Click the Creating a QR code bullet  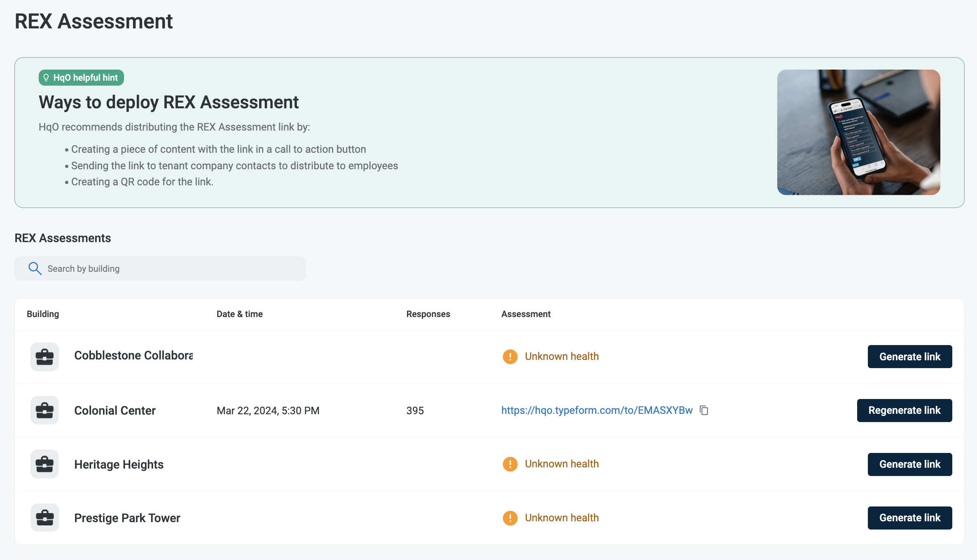(142, 182)
